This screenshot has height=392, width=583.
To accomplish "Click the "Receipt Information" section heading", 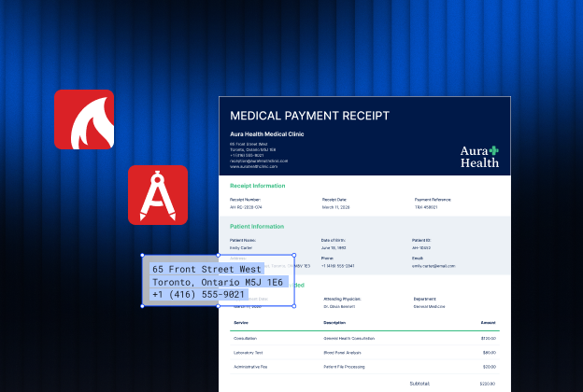I will pyautogui.click(x=257, y=186).
